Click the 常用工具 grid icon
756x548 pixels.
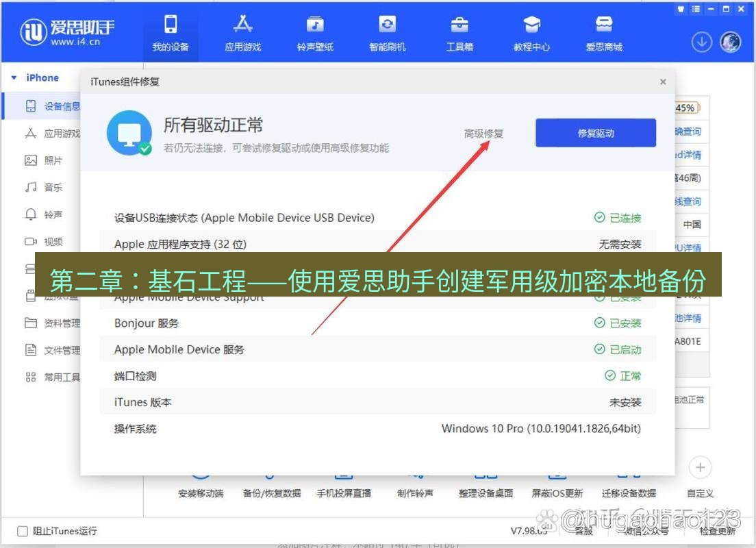pos(30,377)
